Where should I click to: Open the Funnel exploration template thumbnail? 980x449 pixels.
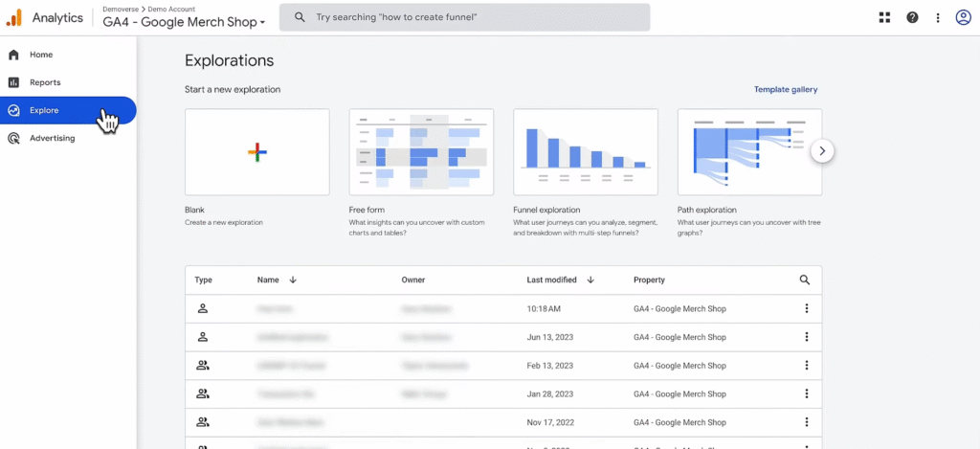click(586, 152)
